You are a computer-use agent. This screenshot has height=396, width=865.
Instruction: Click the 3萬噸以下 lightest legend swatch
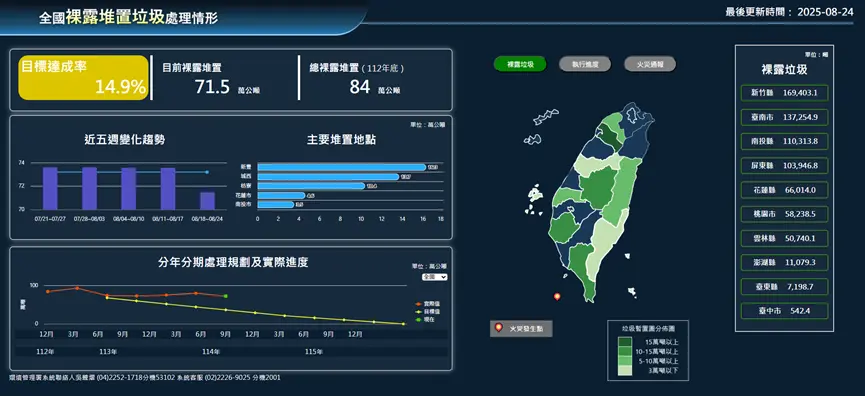(x=625, y=371)
